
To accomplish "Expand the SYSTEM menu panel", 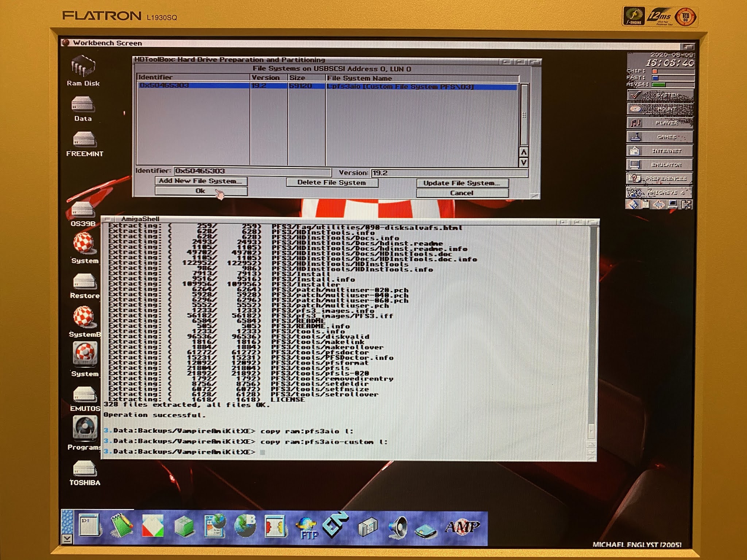I will [660, 96].
